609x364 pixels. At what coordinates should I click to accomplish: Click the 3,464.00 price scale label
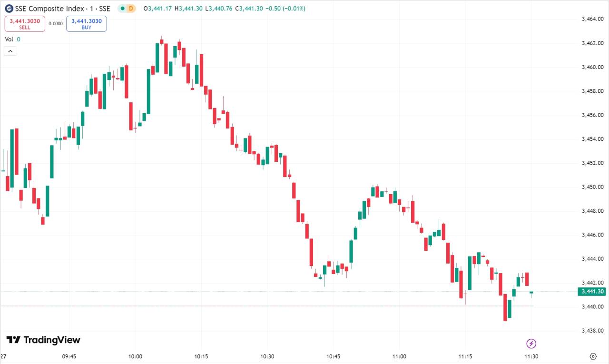click(x=593, y=20)
